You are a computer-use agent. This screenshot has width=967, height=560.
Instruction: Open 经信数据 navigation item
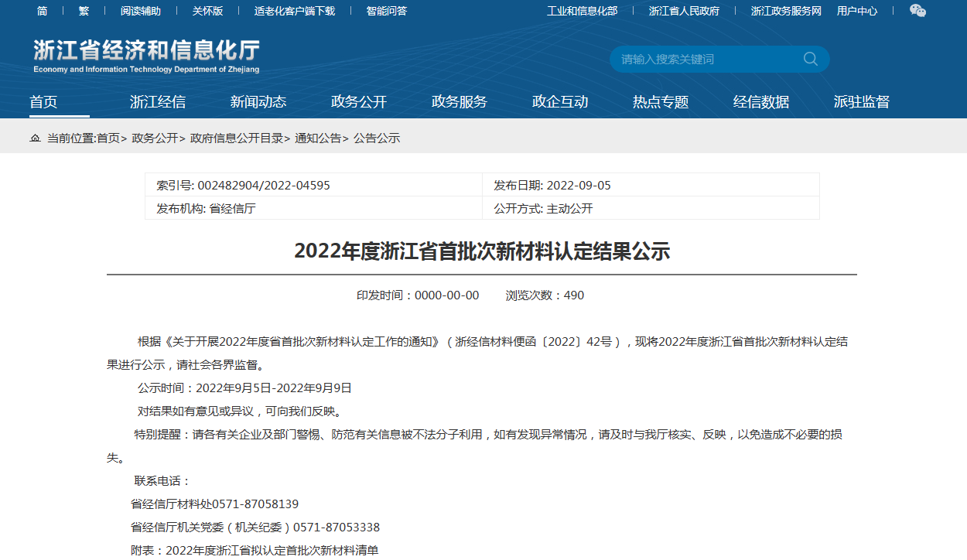click(761, 102)
